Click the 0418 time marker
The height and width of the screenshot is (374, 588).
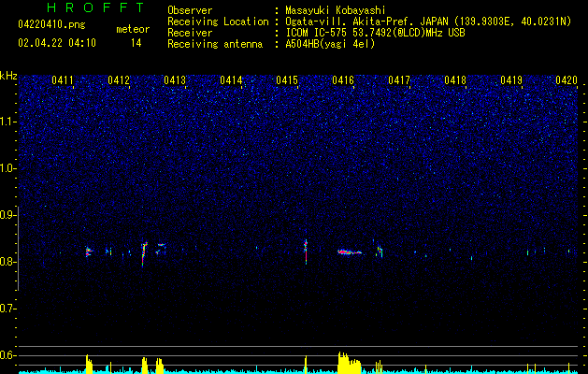(x=455, y=80)
